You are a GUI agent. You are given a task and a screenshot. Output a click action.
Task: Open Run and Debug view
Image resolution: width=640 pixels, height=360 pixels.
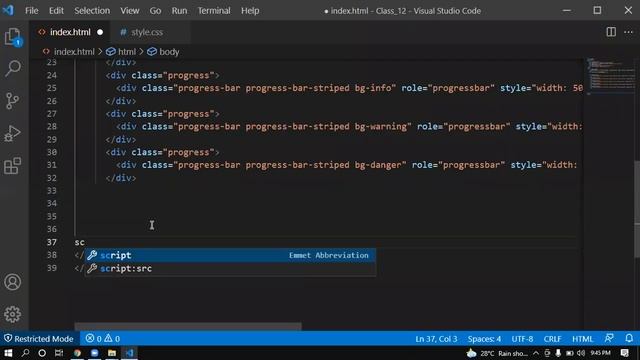tap(13, 133)
